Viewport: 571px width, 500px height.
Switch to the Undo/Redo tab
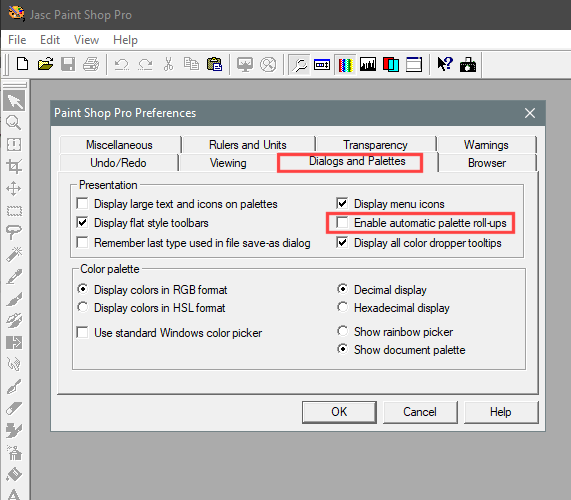(118, 163)
